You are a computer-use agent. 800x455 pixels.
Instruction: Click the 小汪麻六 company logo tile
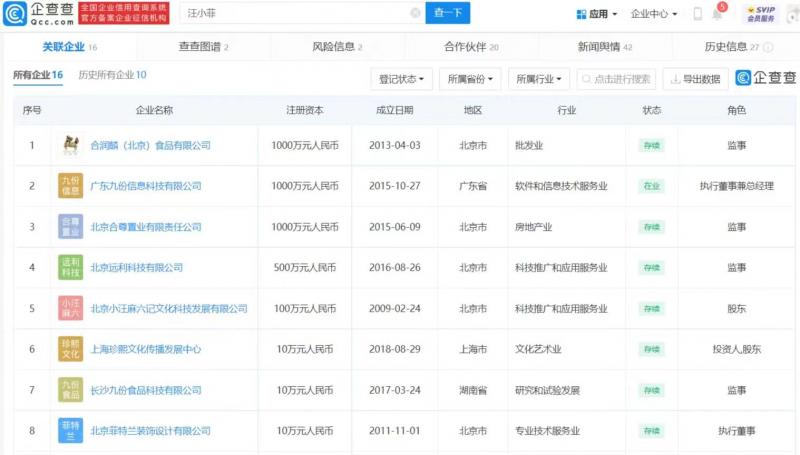coord(70,308)
